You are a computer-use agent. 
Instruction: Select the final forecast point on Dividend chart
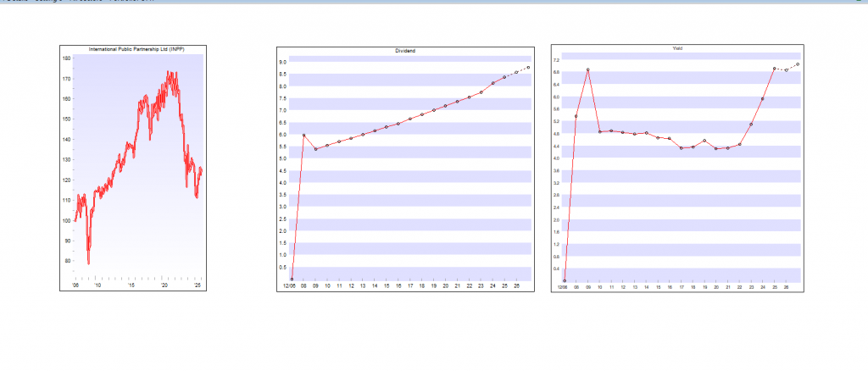[x=528, y=68]
